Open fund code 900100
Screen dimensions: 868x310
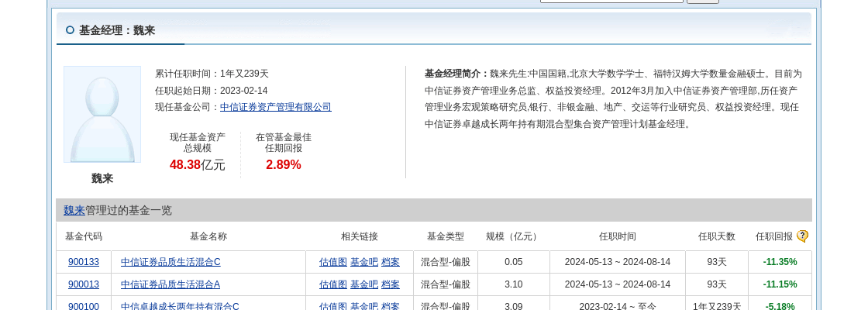[84, 305]
